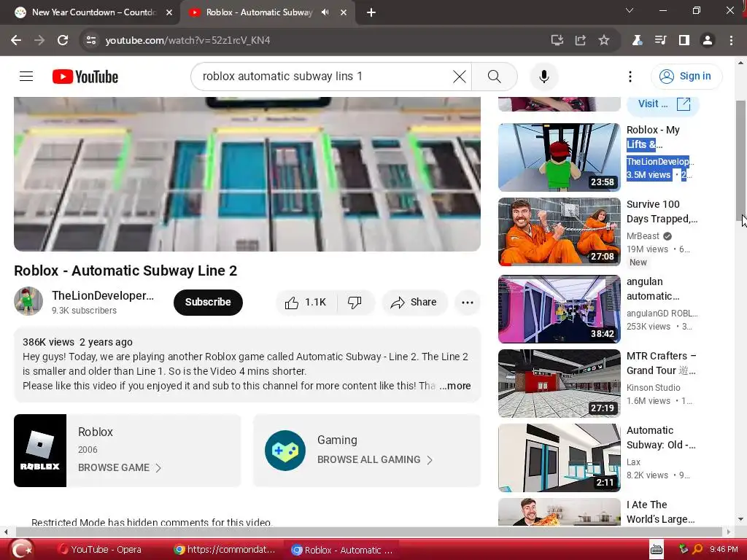View site information icon in address bar
The width and height of the screenshot is (747, 560).
(91, 41)
